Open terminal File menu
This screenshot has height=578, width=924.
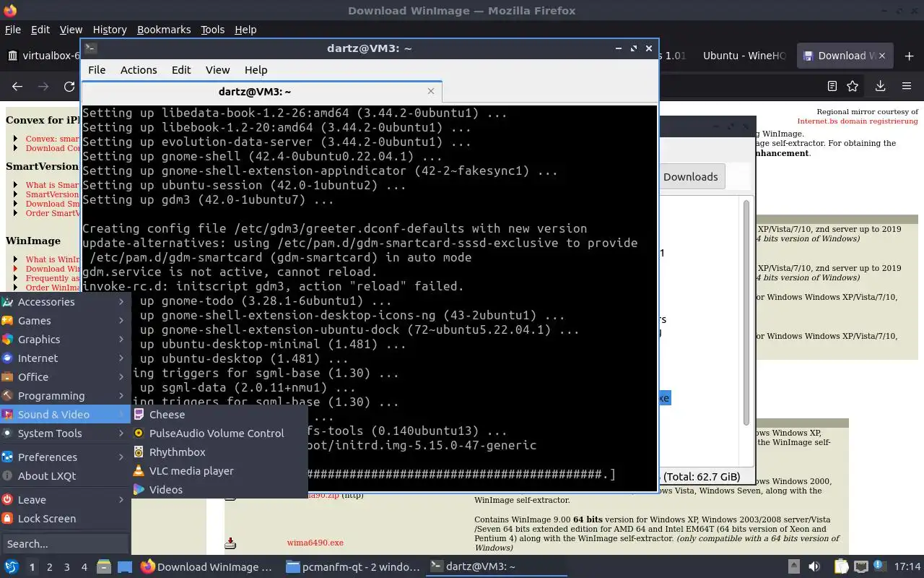97,70
